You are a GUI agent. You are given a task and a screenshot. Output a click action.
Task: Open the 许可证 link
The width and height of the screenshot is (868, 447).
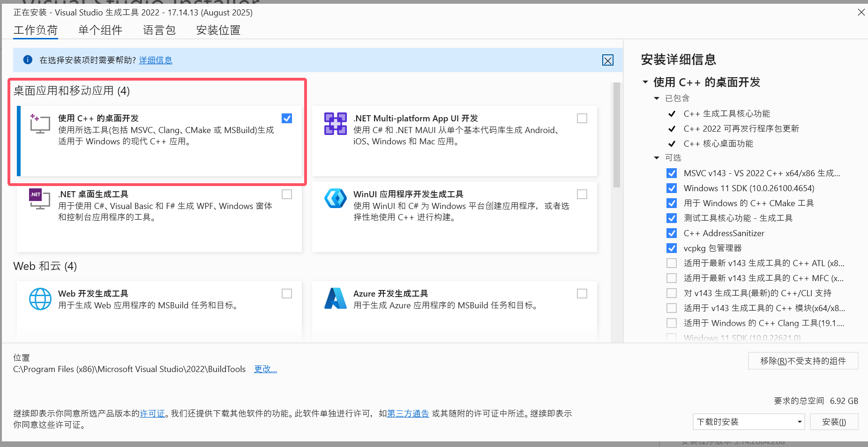tap(152, 414)
